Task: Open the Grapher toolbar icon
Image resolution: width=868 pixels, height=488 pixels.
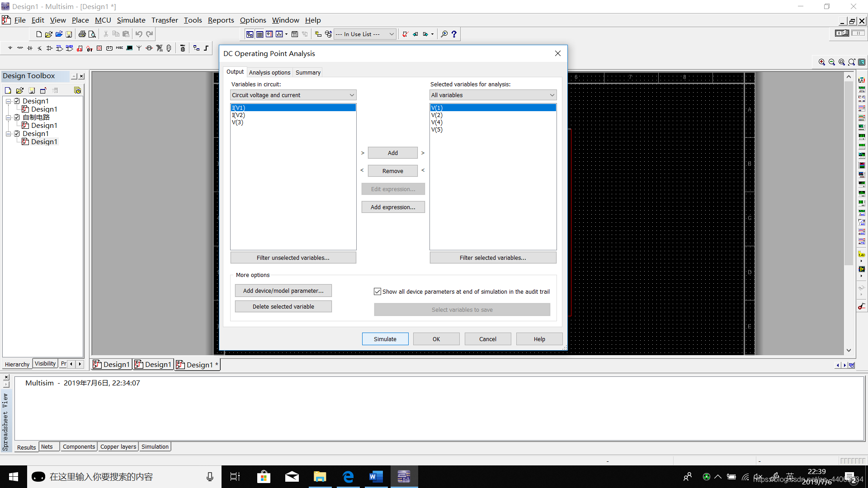Action: tap(279, 34)
